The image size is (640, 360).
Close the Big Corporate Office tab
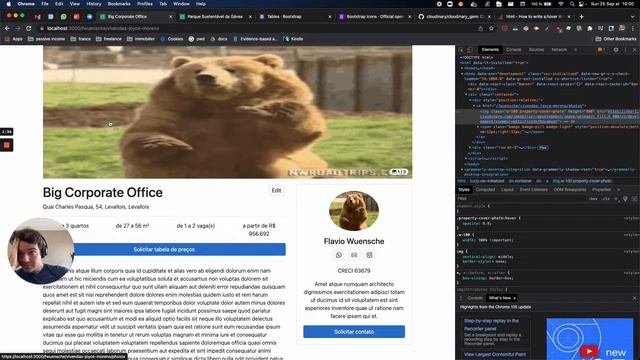point(171,17)
